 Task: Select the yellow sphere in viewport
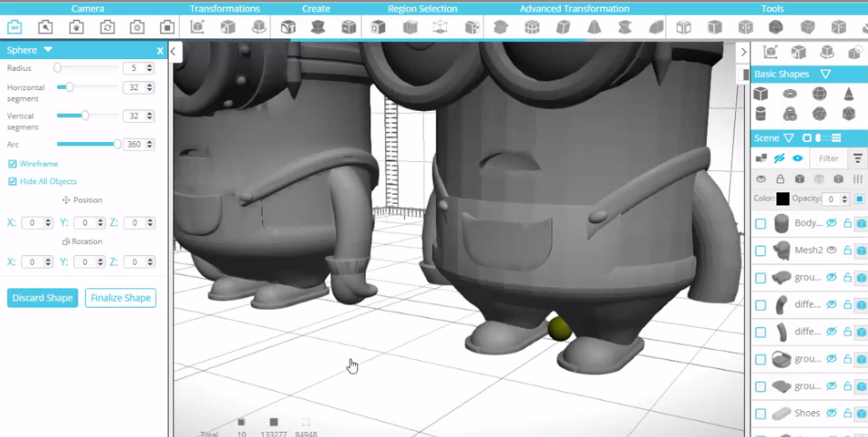(x=560, y=329)
